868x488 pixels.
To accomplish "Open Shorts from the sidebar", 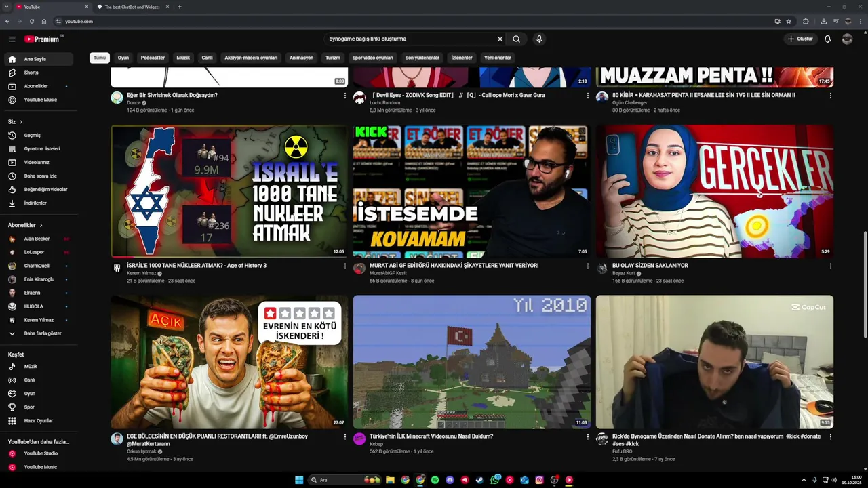I will point(39,73).
